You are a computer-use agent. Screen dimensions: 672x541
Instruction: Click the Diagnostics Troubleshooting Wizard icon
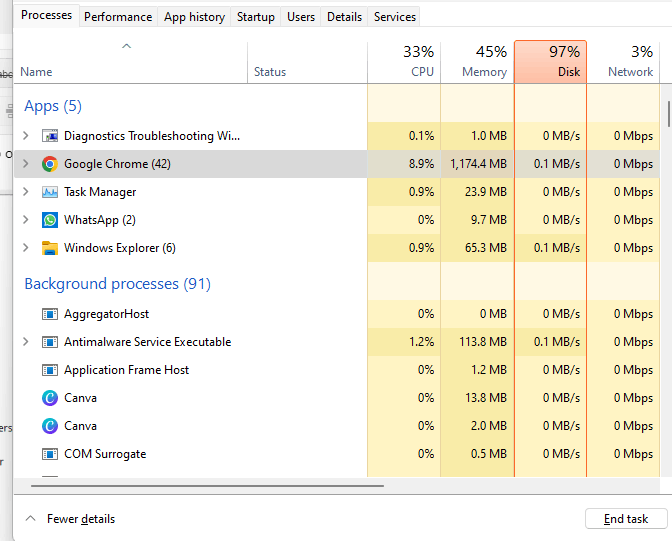(50, 136)
